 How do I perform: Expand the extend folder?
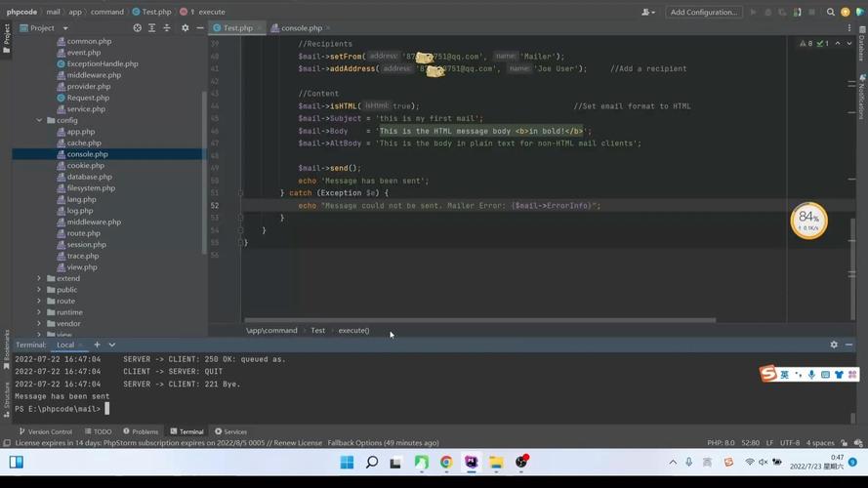pyautogui.click(x=39, y=278)
